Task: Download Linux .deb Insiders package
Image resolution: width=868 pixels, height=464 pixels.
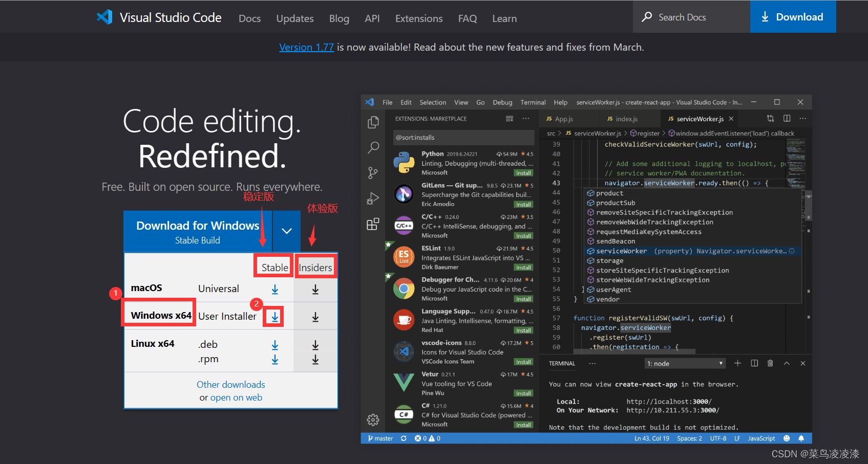Action: click(315, 345)
